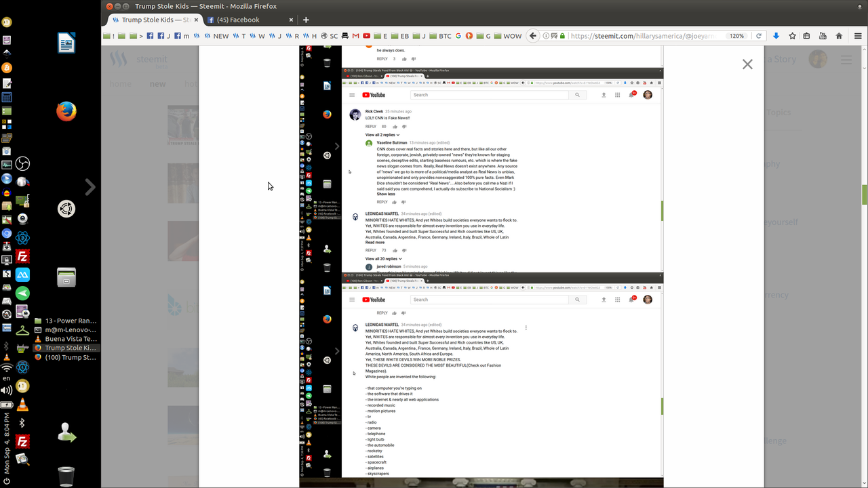868x488 pixels.
Task: Go back with the browser back arrow
Action: pos(533,36)
